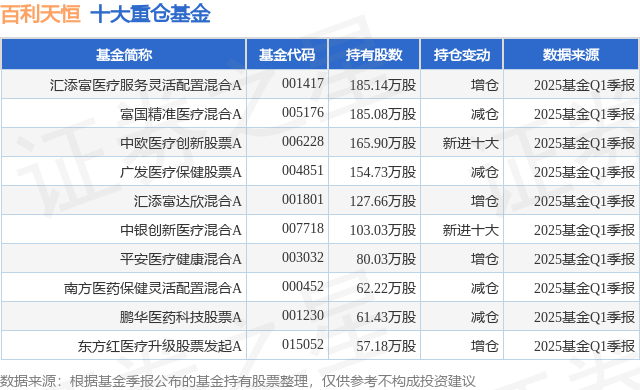Click fund 广发医疗保健股票A
The image size is (640, 390).
pos(181,172)
